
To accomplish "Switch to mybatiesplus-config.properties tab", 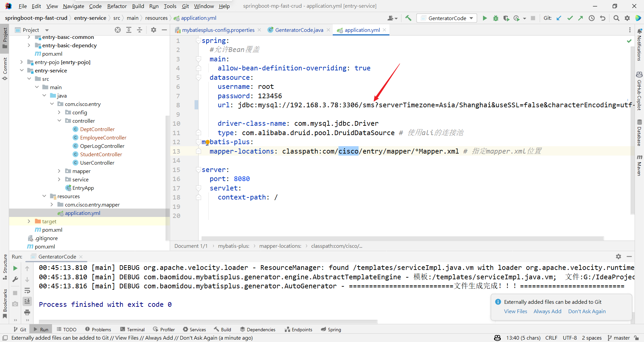I will (x=218, y=30).
